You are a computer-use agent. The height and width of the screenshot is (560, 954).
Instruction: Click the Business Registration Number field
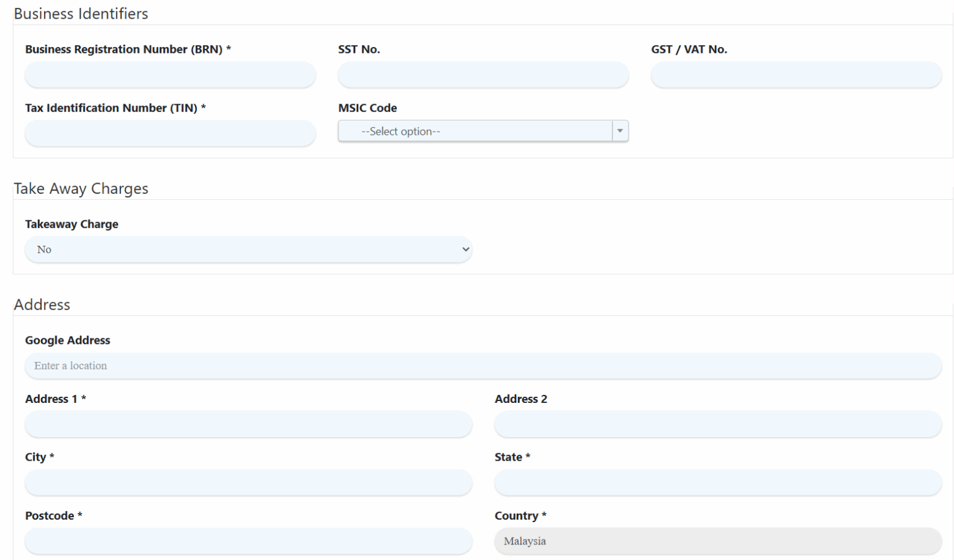[x=170, y=75]
